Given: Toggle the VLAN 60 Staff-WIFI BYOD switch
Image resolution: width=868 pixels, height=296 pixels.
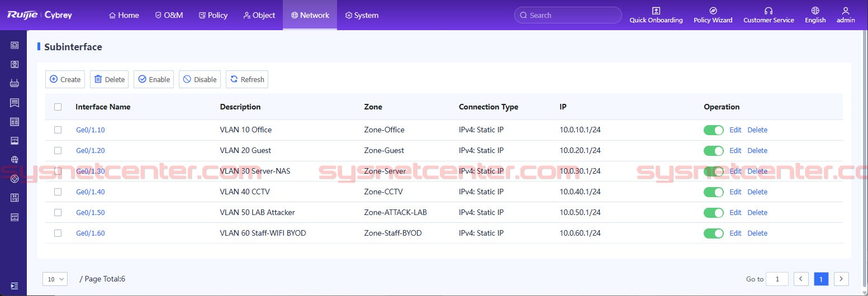Looking at the screenshot, I should (714, 233).
